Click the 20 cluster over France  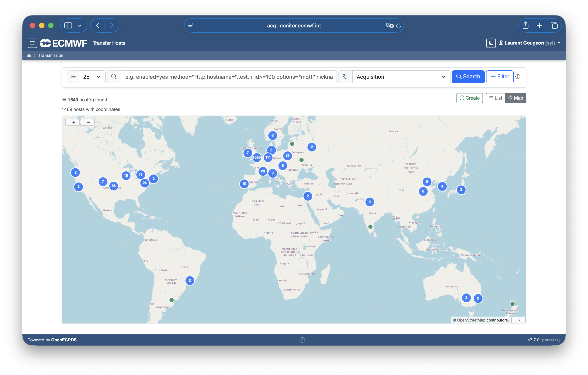(263, 171)
